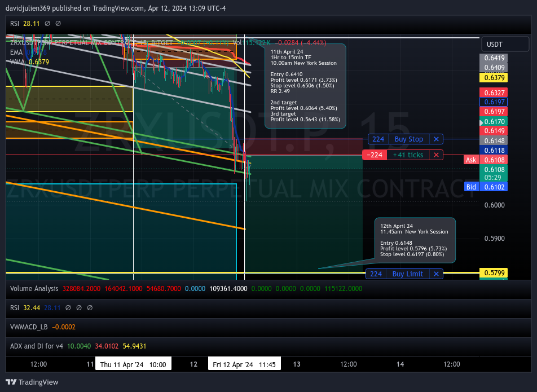
Task: Open the USDT currency selector
Action: point(505,44)
